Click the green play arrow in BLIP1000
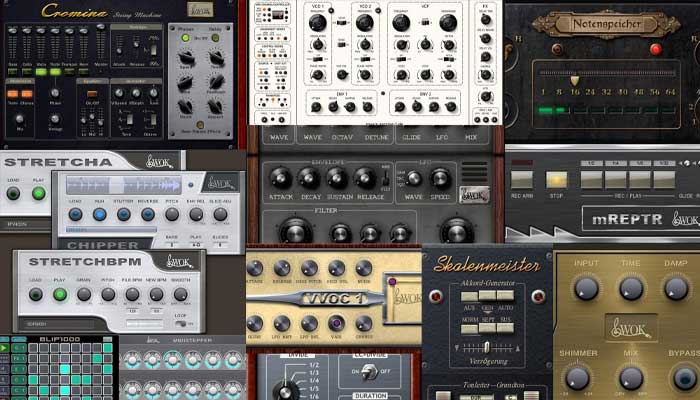 pos(4,347)
